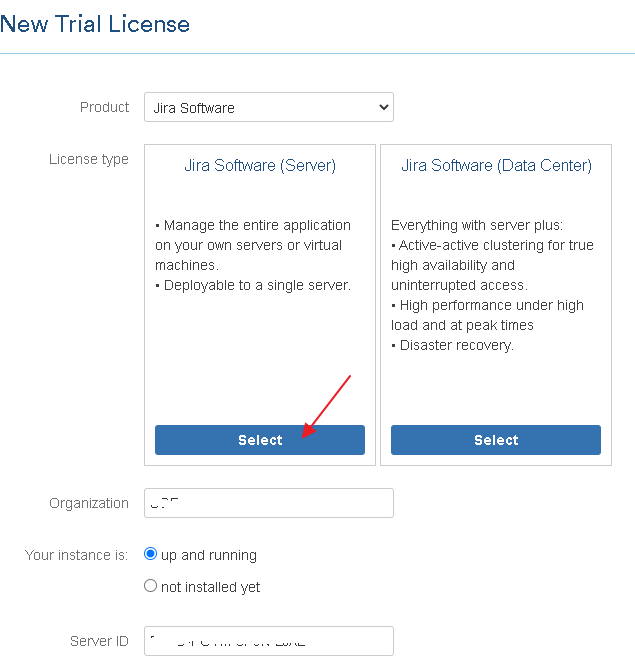Click Select under Jira Software (Data Center)
This screenshot has width=635, height=672.
[x=496, y=440]
